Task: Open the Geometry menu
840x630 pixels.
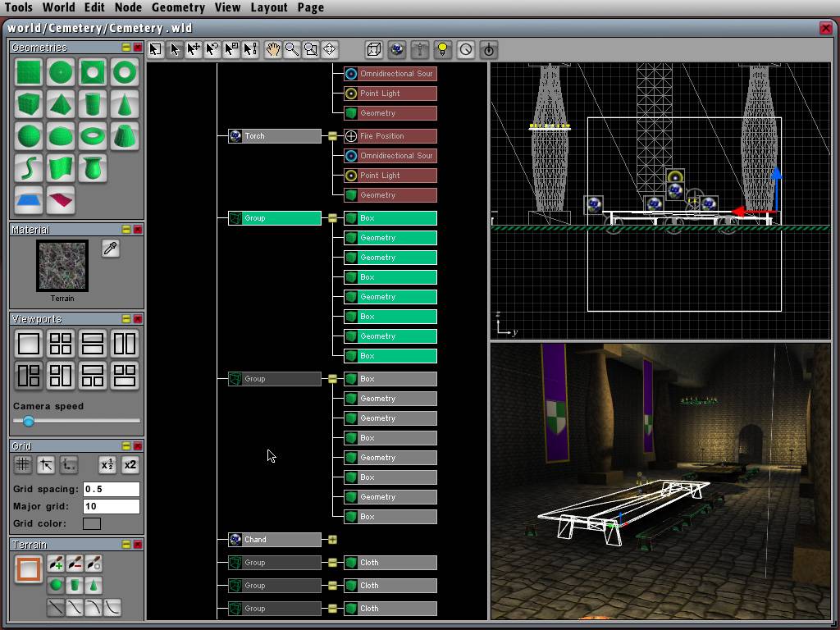Action: pyautogui.click(x=178, y=7)
